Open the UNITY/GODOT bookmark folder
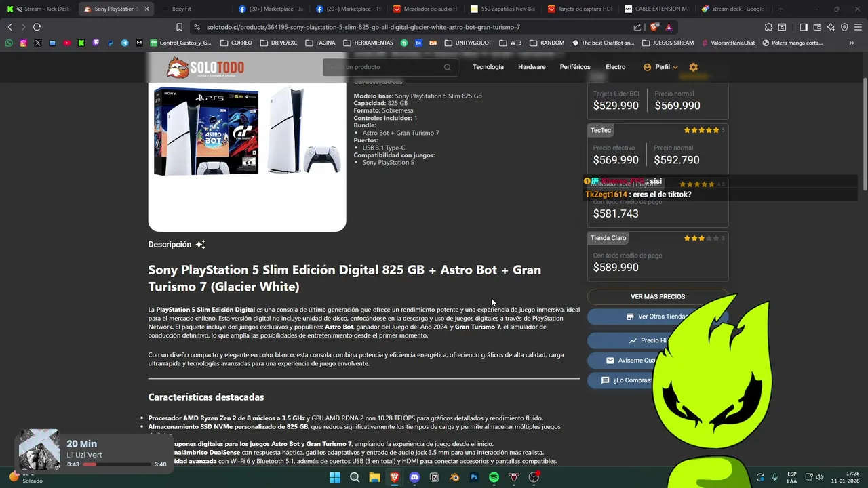The image size is (868, 488). [468, 43]
